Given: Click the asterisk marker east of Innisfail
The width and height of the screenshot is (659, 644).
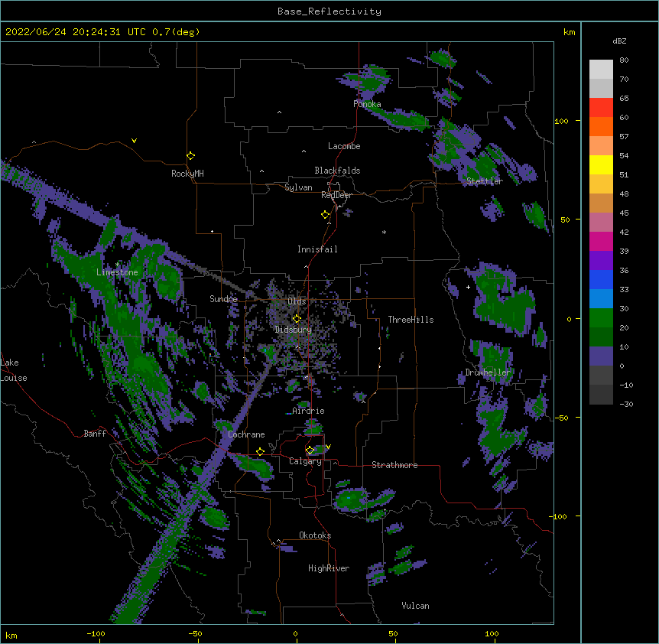Looking at the screenshot, I should pos(384,232).
